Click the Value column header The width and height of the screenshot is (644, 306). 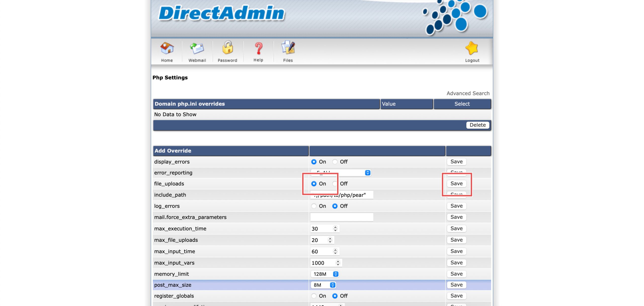tap(406, 104)
